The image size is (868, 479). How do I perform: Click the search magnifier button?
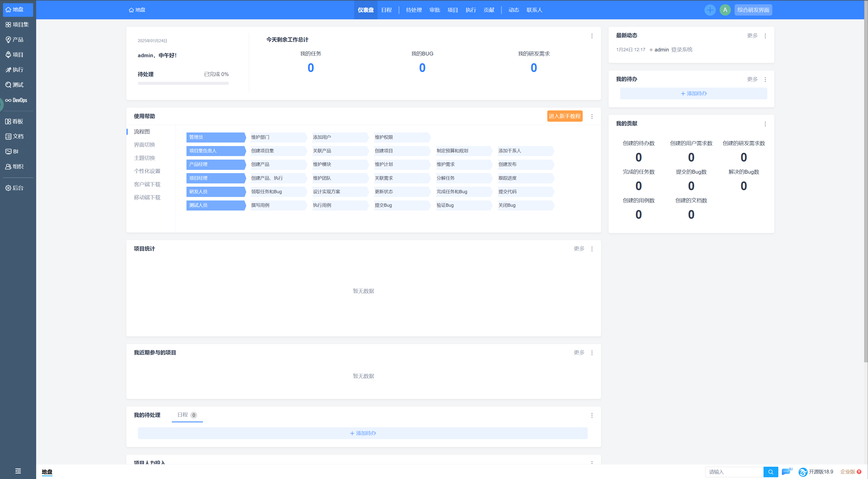[x=770, y=472]
